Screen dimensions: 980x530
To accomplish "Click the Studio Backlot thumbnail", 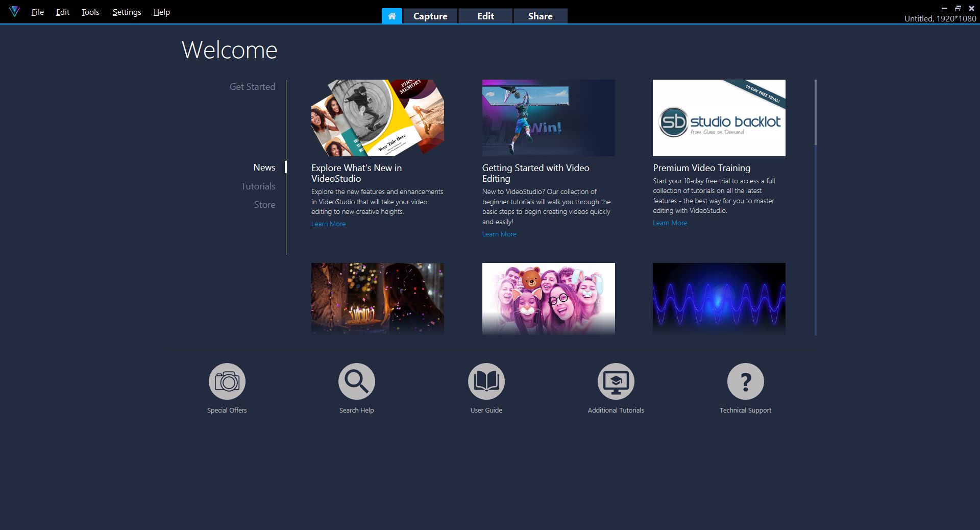I will tap(719, 118).
